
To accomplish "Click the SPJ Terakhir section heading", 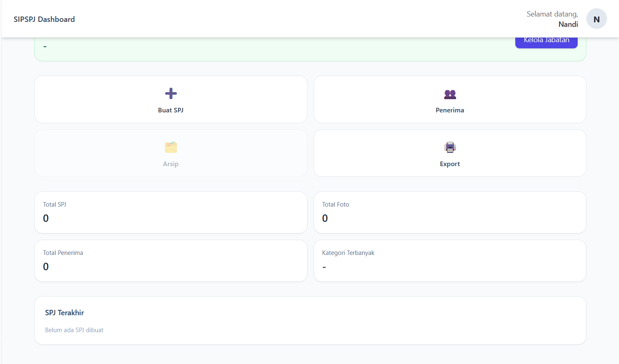I will point(64,313).
